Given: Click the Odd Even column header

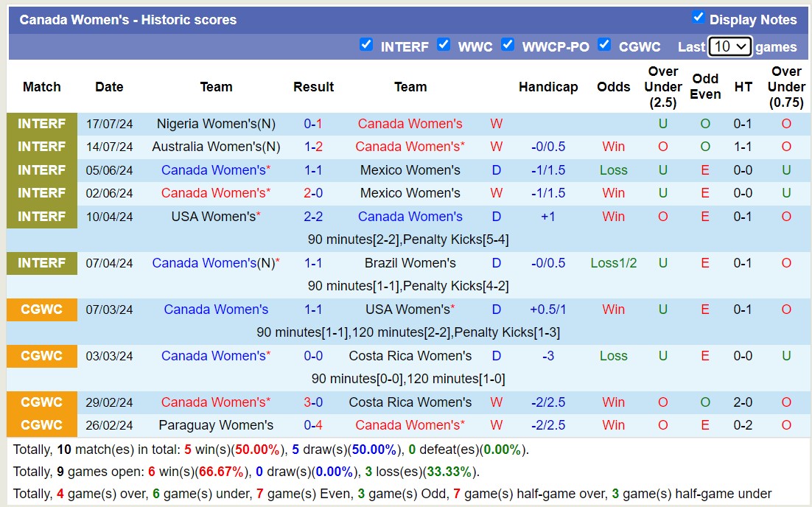Looking at the screenshot, I should (x=705, y=87).
